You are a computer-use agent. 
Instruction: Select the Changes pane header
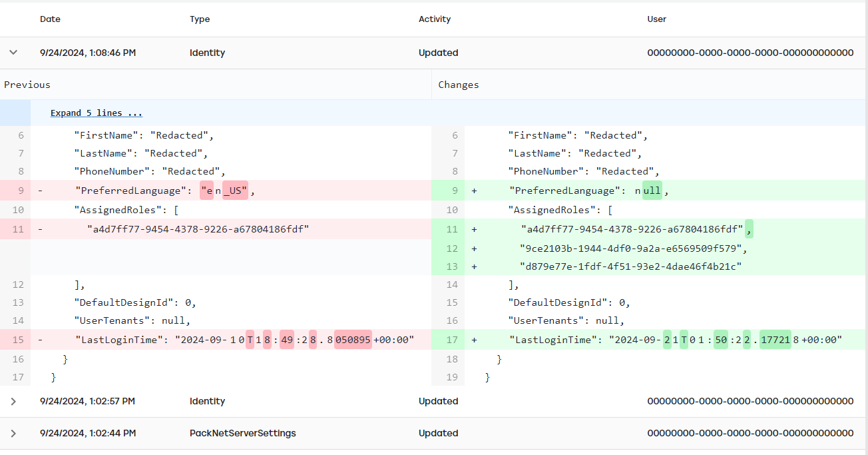(458, 85)
